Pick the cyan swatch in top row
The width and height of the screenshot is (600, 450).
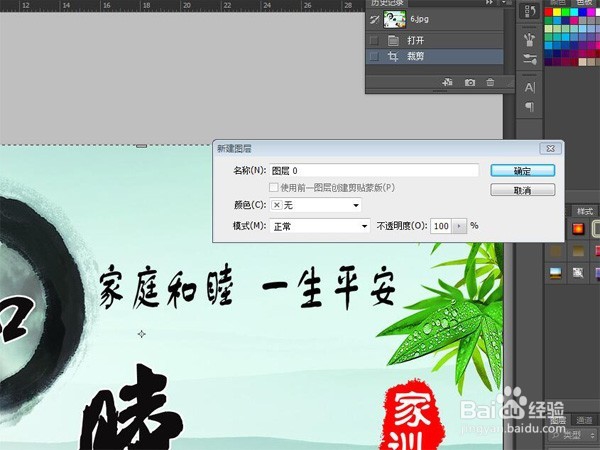[x=574, y=12]
